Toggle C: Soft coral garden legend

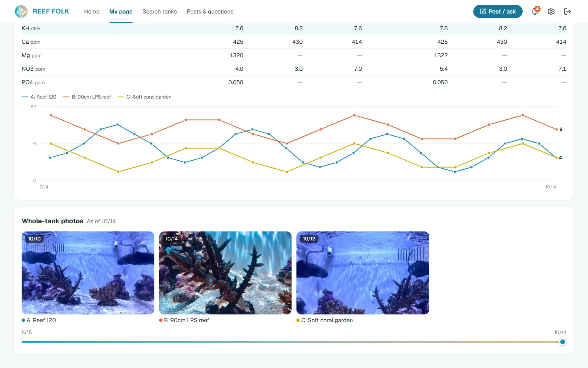pos(145,97)
